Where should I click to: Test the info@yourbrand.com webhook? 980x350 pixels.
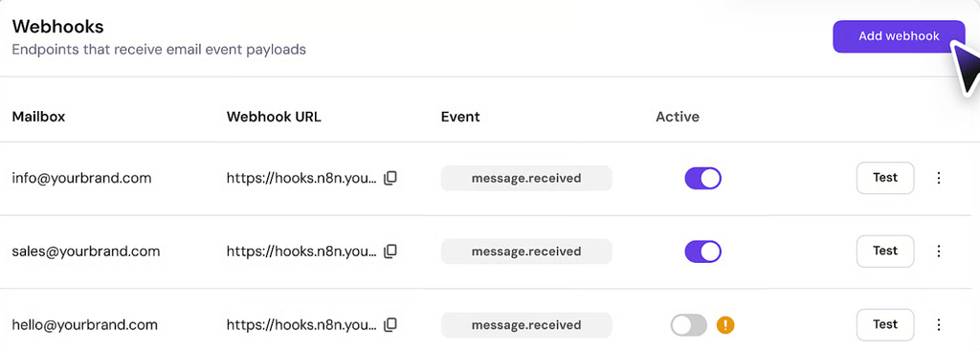(885, 178)
